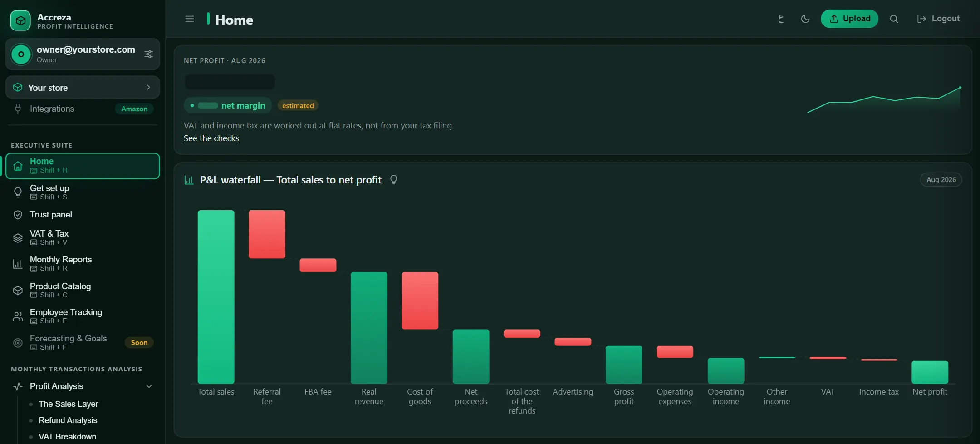Click the net profit sparkline chart
The height and width of the screenshot is (444, 980).
pyautogui.click(x=884, y=100)
